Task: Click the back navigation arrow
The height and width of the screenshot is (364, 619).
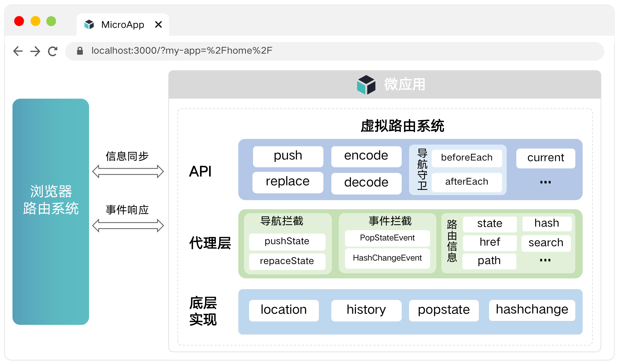Action: pos(18,51)
